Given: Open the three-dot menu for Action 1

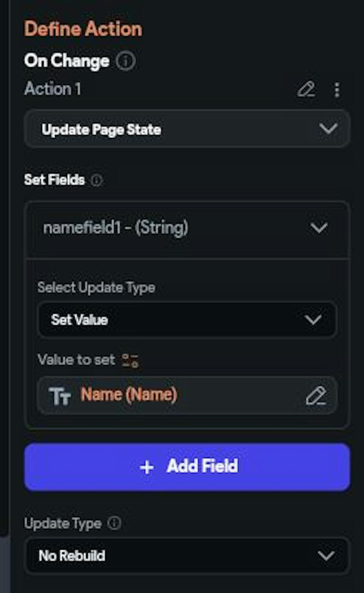Looking at the screenshot, I should click(337, 90).
